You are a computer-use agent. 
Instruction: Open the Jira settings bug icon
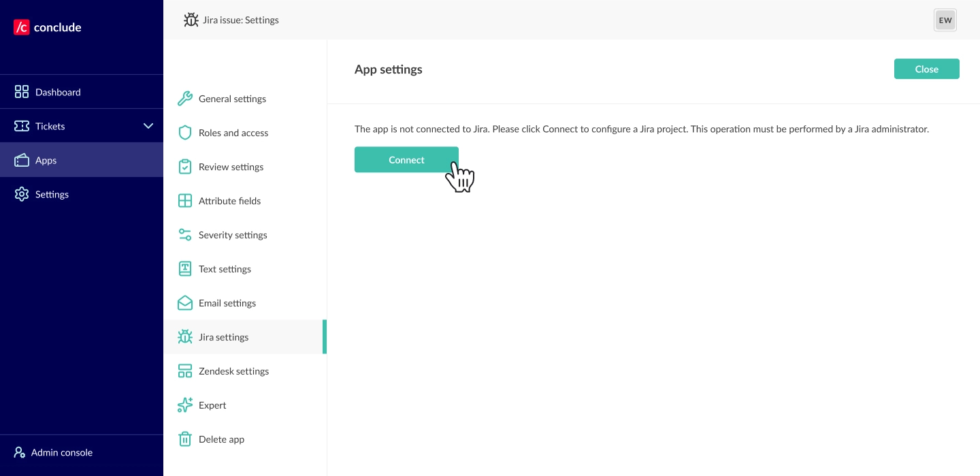coord(185,337)
